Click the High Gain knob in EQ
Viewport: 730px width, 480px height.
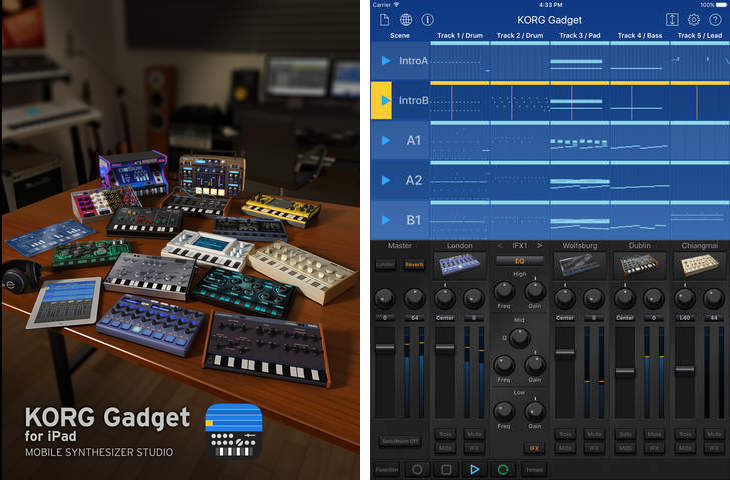(535, 291)
